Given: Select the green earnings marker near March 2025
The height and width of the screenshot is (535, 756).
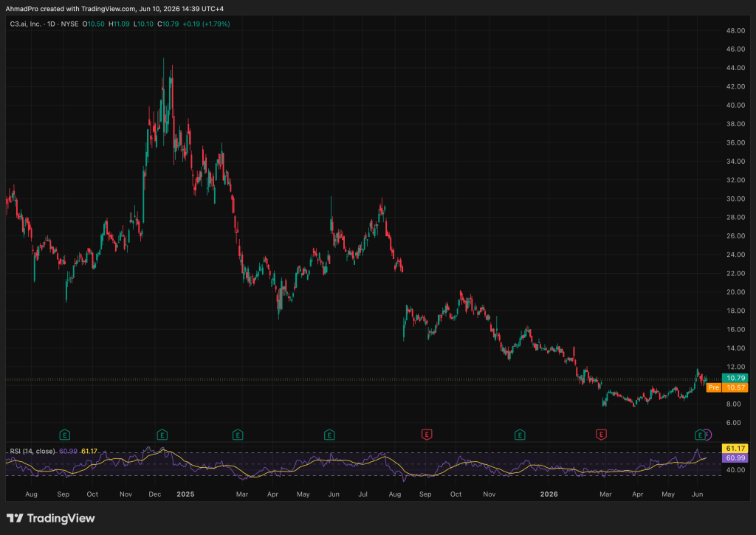Looking at the screenshot, I should pyautogui.click(x=238, y=435).
